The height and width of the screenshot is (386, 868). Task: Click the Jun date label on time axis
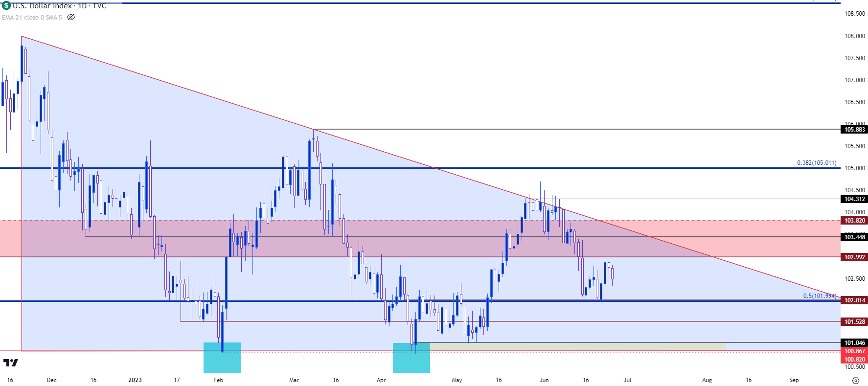(544, 380)
